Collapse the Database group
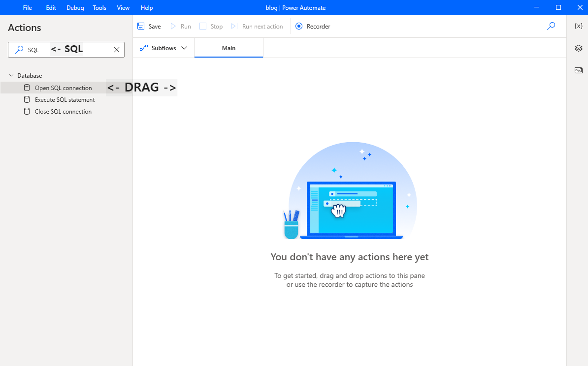Image resolution: width=588 pixels, height=366 pixels. tap(11, 75)
